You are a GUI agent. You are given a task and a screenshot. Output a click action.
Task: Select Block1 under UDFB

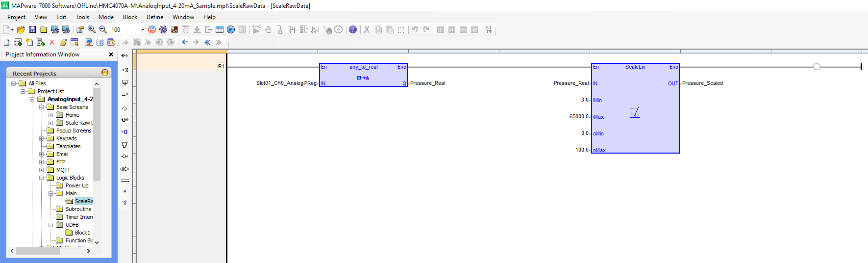pos(82,233)
